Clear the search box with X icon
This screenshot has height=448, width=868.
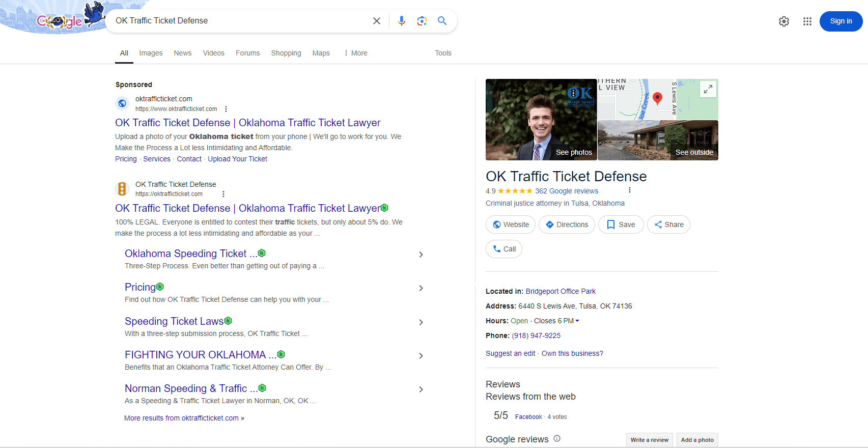tap(377, 21)
